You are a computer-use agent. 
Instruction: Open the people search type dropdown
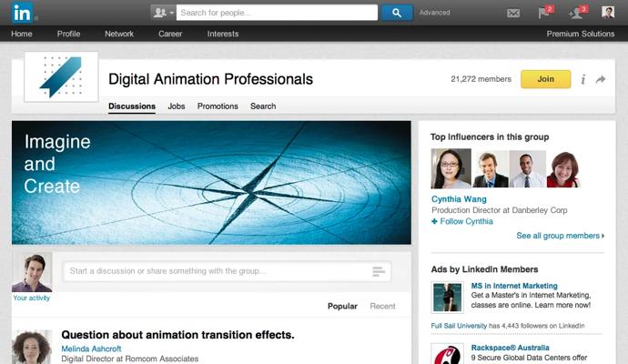point(164,13)
